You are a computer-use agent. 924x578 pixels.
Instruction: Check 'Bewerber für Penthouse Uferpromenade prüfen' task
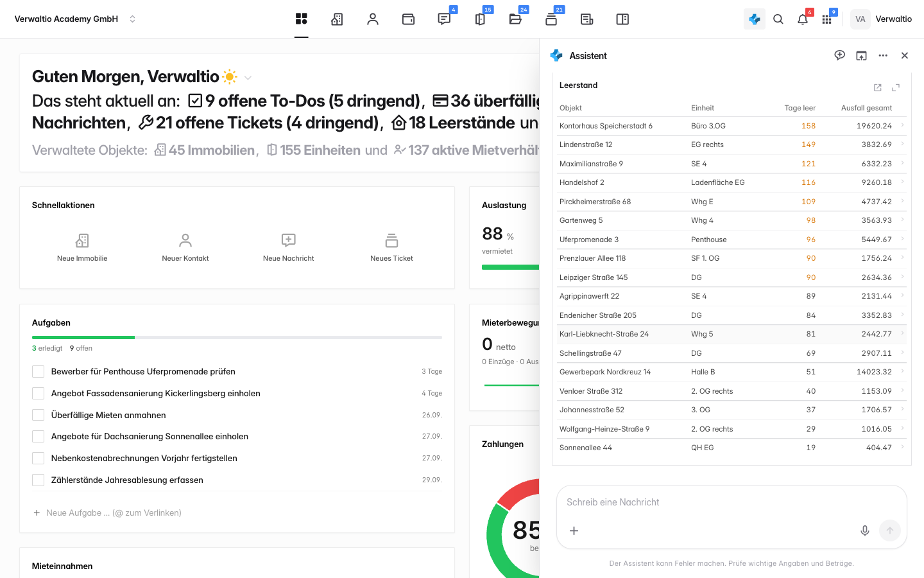[38, 371]
